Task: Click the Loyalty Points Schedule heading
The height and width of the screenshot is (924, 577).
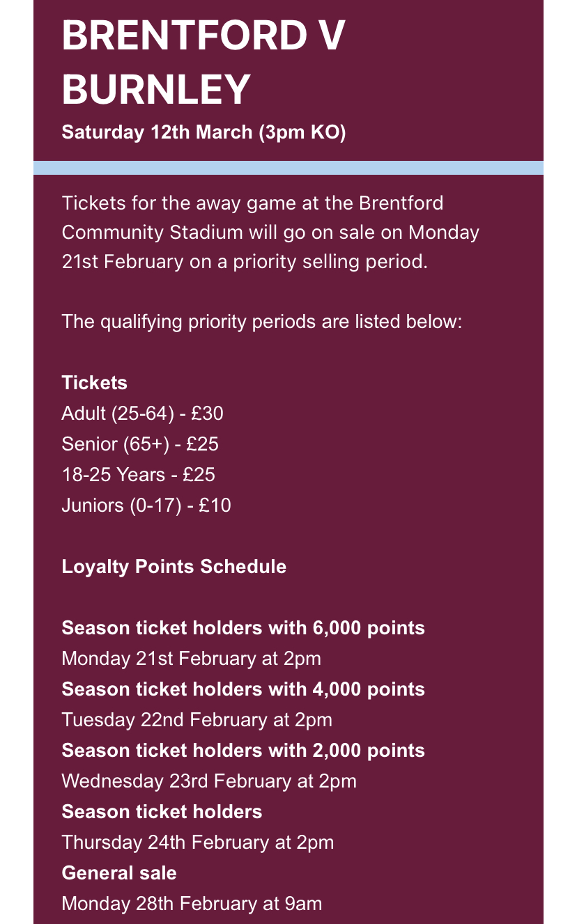Action: [174, 567]
